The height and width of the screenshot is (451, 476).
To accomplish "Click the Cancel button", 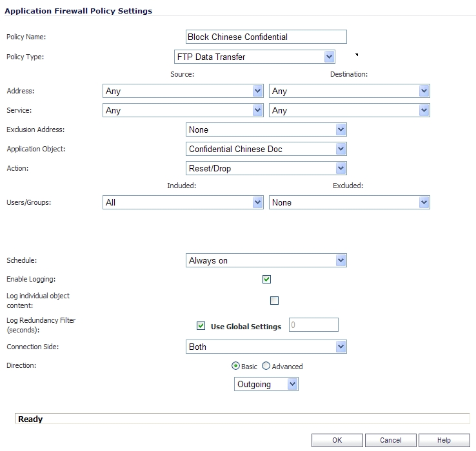I will (391, 440).
